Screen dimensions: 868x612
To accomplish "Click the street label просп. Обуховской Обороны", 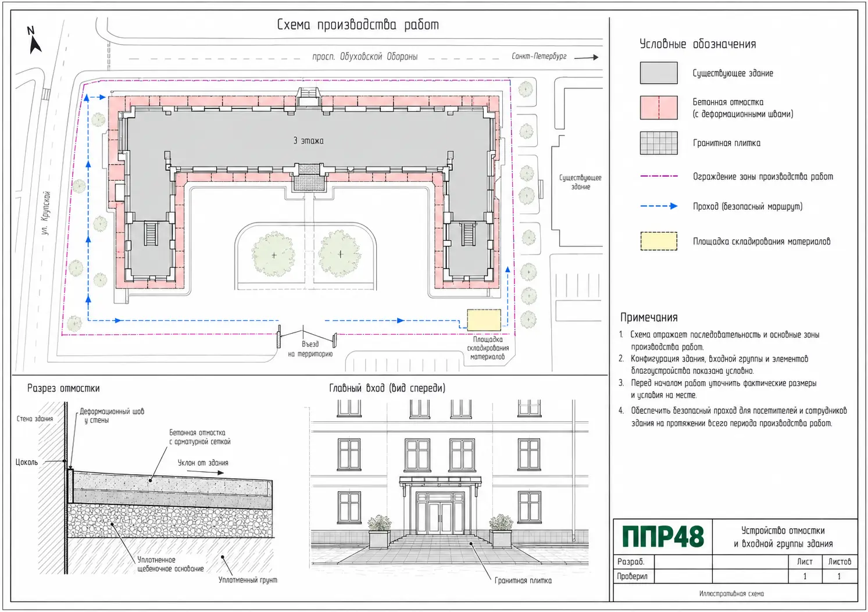I will 365,56.
